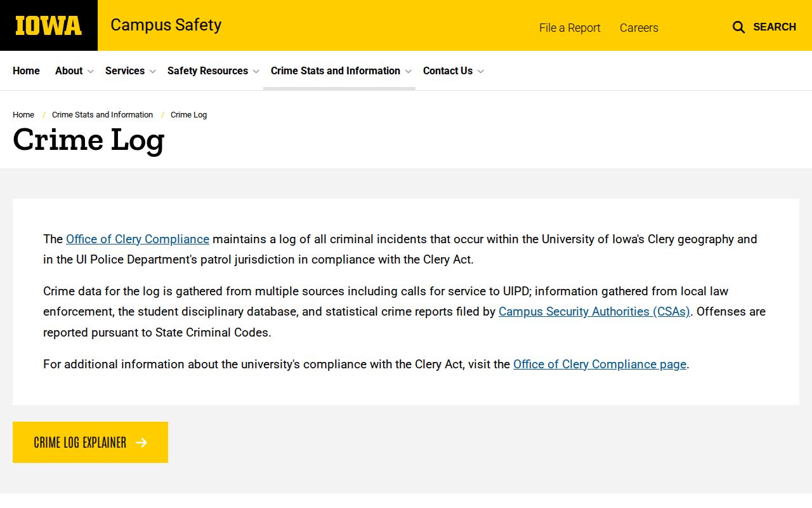Expand the Contact Us chevron
The height and width of the screenshot is (508, 812).
pos(480,71)
